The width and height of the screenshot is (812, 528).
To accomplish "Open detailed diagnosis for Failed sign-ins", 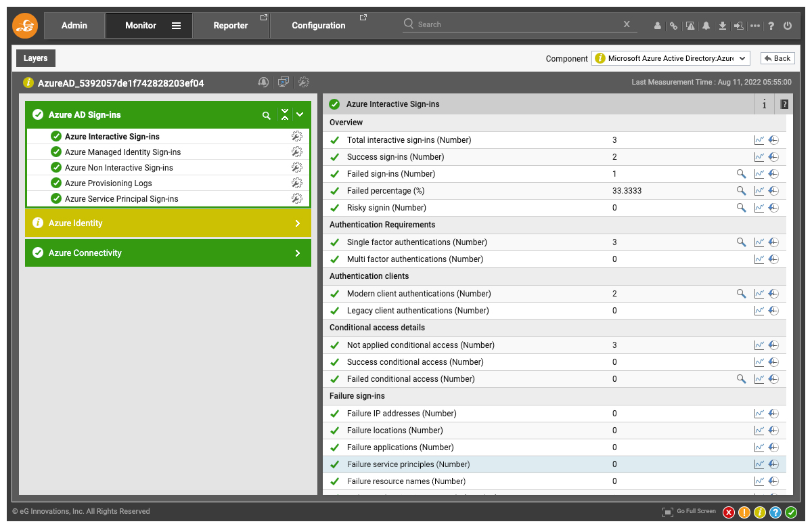I will [741, 174].
